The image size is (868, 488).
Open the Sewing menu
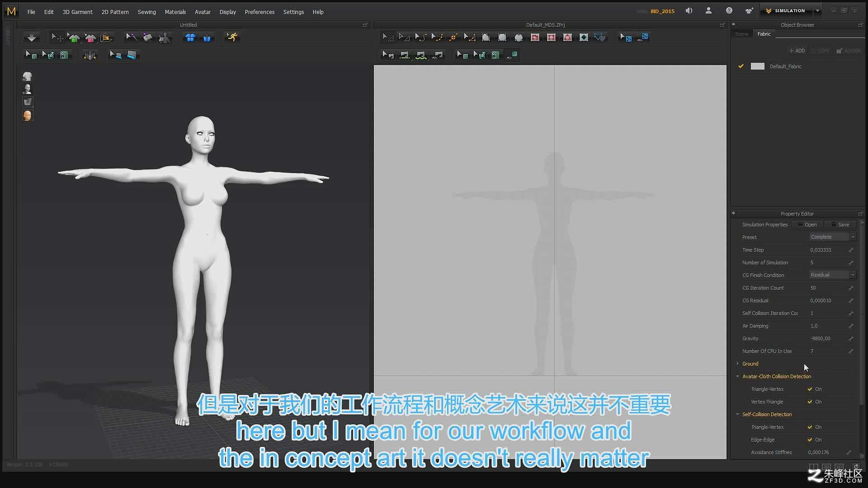146,12
